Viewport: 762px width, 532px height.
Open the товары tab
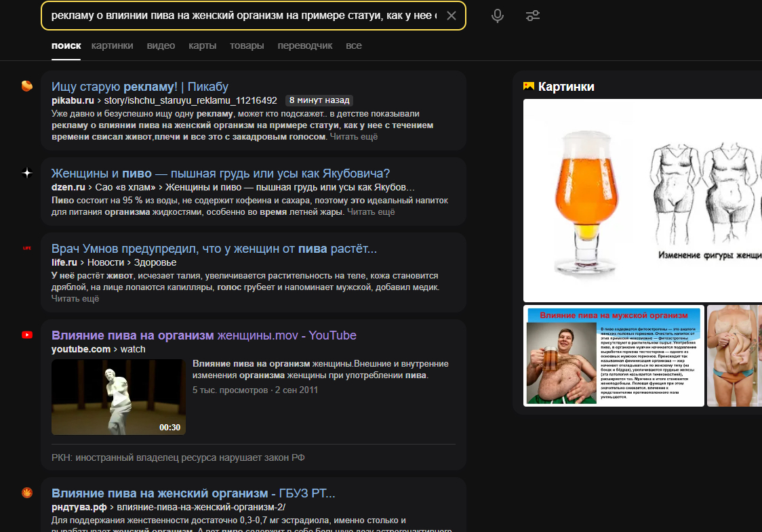pyautogui.click(x=247, y=45)
